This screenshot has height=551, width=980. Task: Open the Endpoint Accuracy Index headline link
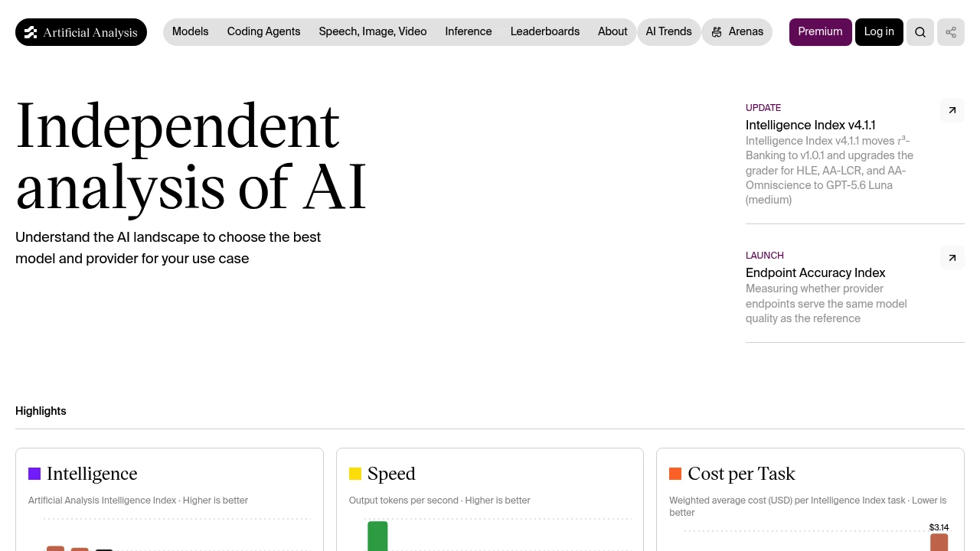click(815, 272)
